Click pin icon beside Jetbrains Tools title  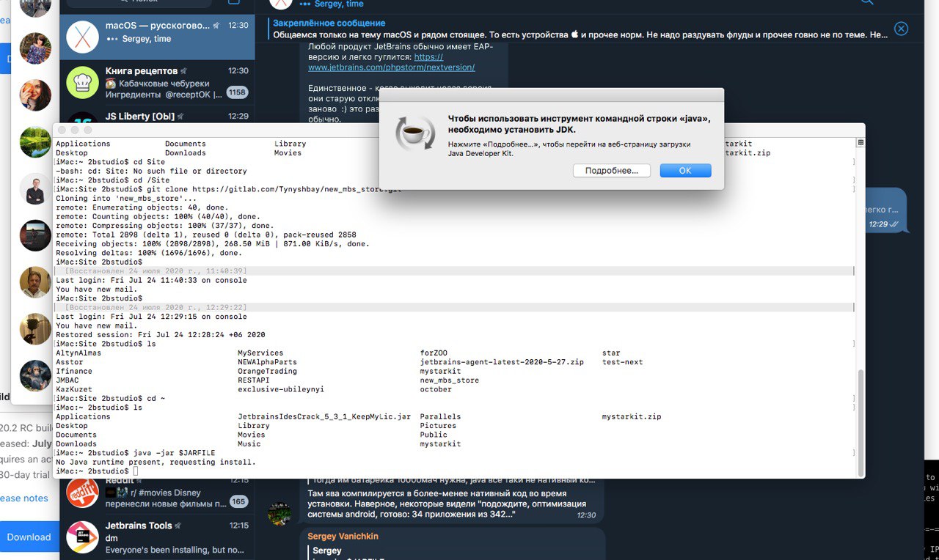tap(178, 526)
